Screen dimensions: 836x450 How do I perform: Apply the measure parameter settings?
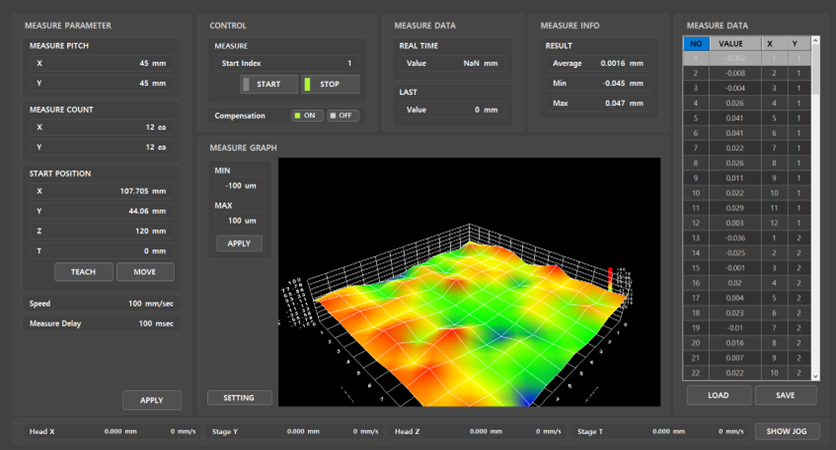[151, 400]
